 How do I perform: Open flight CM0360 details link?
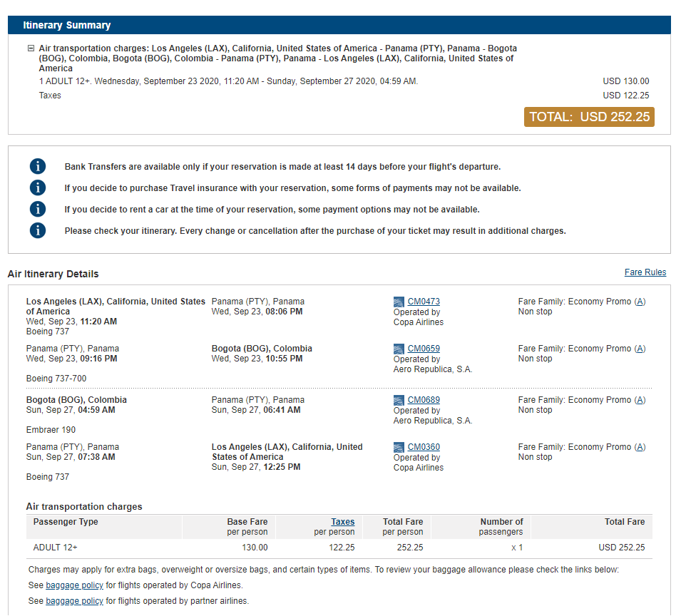click(x=424, y=447)
